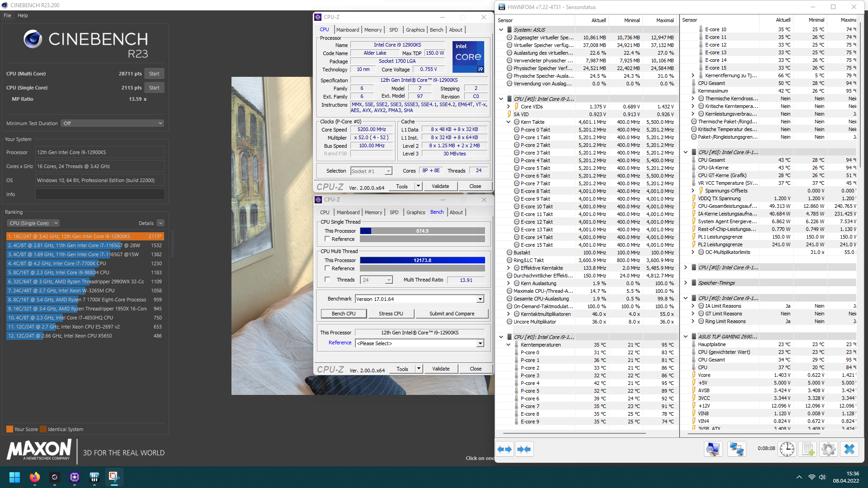Click the Stress CPU button
Image resolution: width=868 pixels, height=488 pixels.
391,314
